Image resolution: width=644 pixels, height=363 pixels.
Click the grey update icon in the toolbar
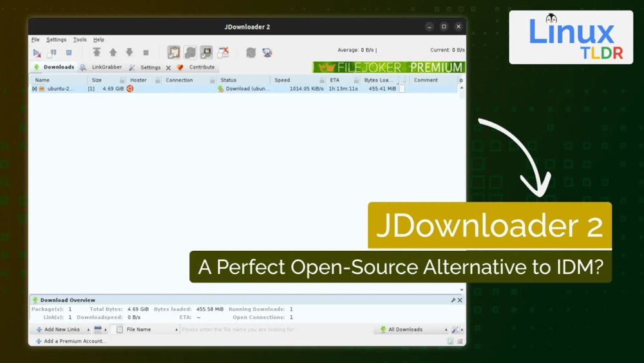251,53
